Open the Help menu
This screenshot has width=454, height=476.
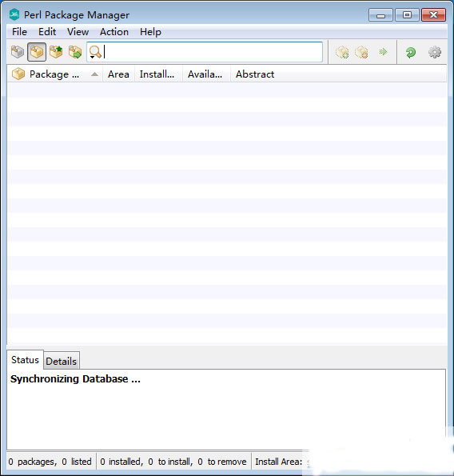click(150, 32)
